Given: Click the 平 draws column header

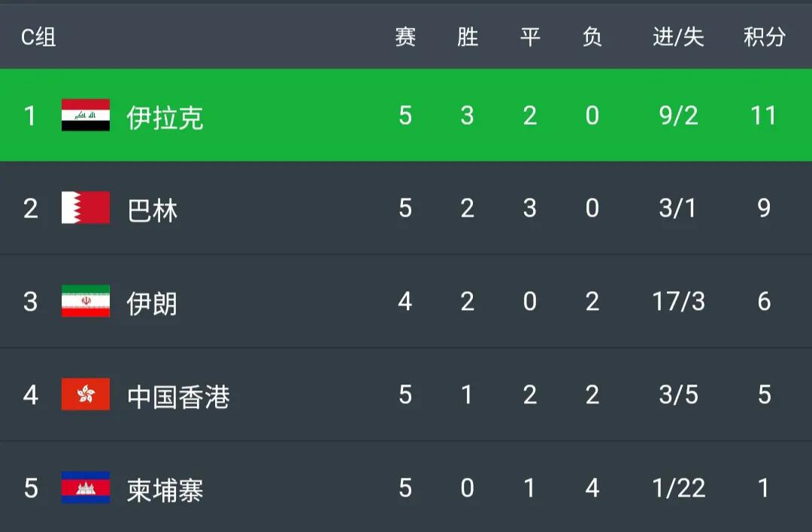Looking at the screenshot, I should [x=530, y=37].
